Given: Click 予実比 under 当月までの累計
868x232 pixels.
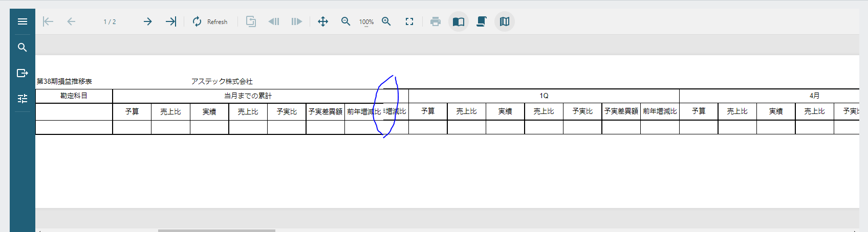Looking at the screenshot, I should [287, 111].
